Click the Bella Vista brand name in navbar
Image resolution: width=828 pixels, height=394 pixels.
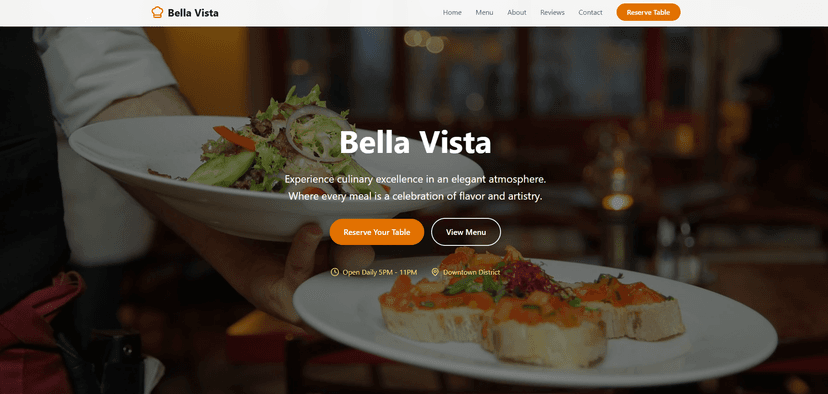(193, 13)
